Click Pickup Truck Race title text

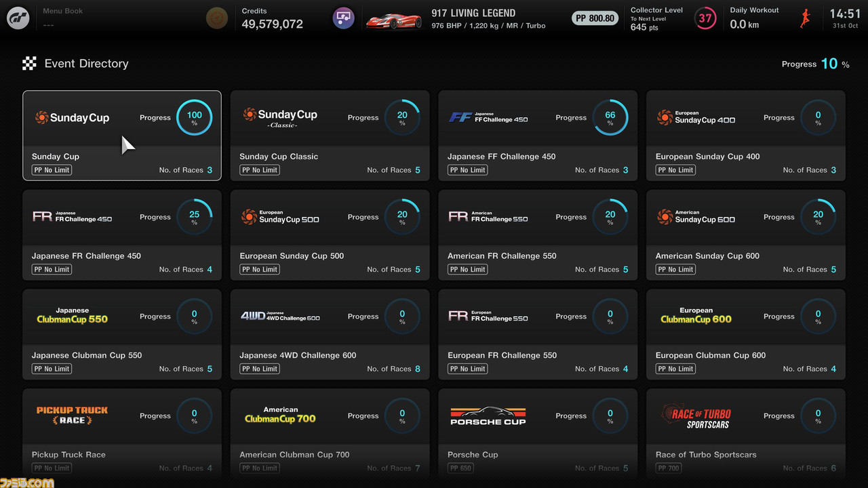click(68, 455)
